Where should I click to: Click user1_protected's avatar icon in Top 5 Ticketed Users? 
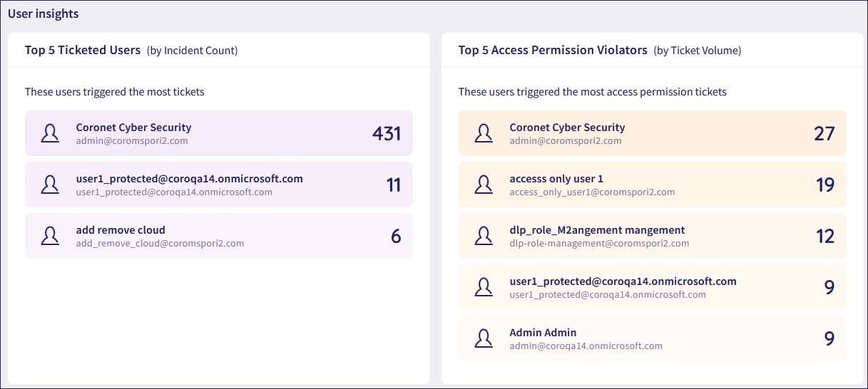pyautogui.click(x=50, y=185)
